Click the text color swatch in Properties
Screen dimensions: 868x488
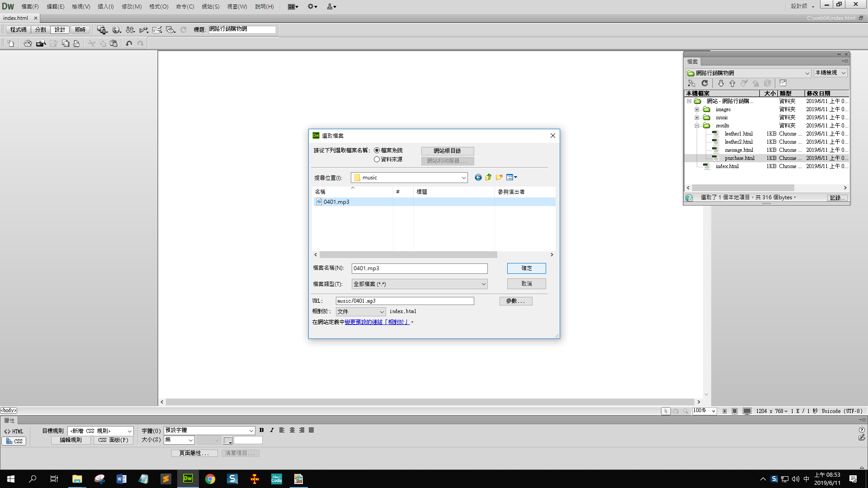(227, 440)
